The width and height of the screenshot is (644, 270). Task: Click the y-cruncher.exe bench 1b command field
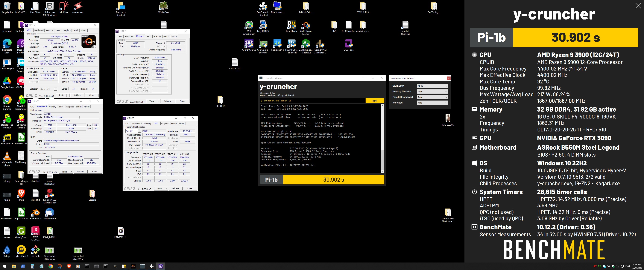pyautogui.click(x=312, y=101)
